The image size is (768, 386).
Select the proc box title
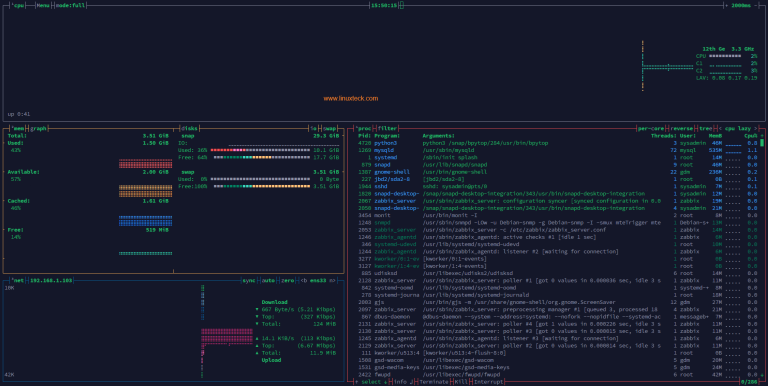point(363,128)
